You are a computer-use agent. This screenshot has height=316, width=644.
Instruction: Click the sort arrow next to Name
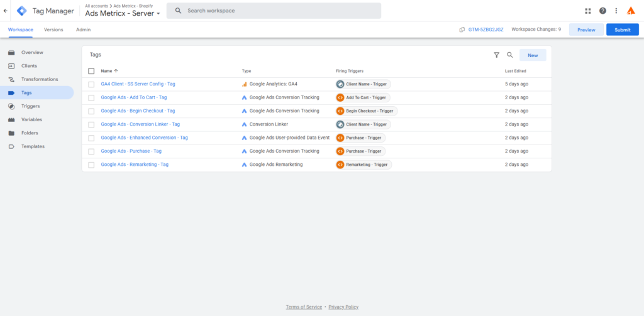[116, 71]
